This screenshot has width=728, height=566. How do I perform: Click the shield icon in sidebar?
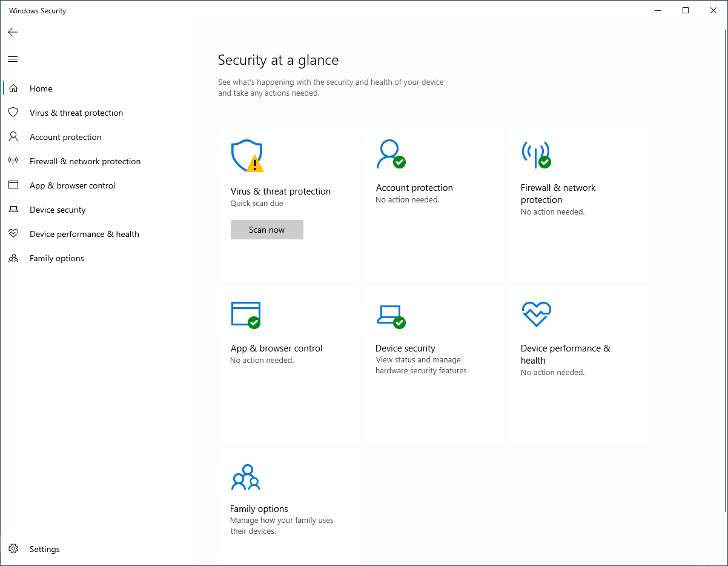(13, 113)
